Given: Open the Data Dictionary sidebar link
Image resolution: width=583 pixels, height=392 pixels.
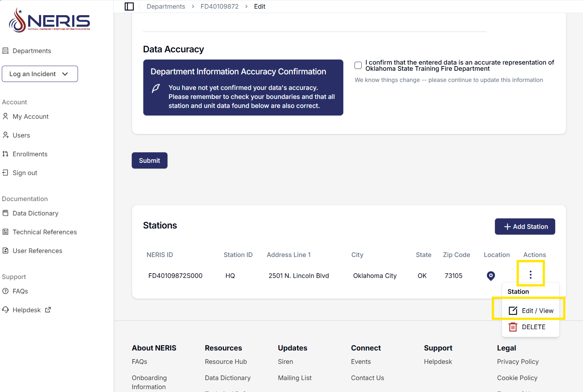Looking at the screenshot, I should tap(35, 213).
